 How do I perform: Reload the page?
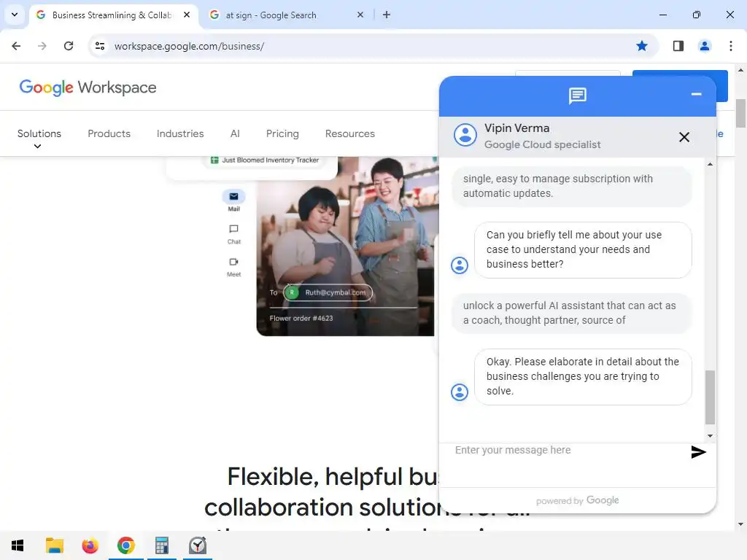click(x=69, y=46)
